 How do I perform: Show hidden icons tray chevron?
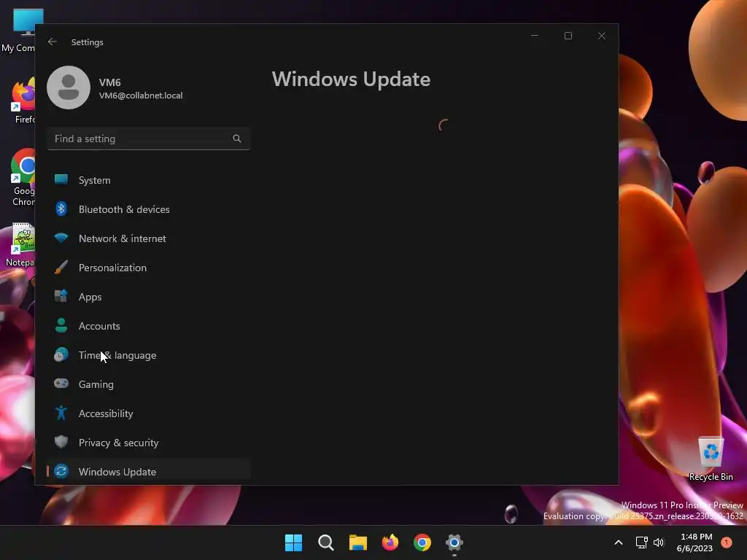pyautogui.click(x=619, y=542)
